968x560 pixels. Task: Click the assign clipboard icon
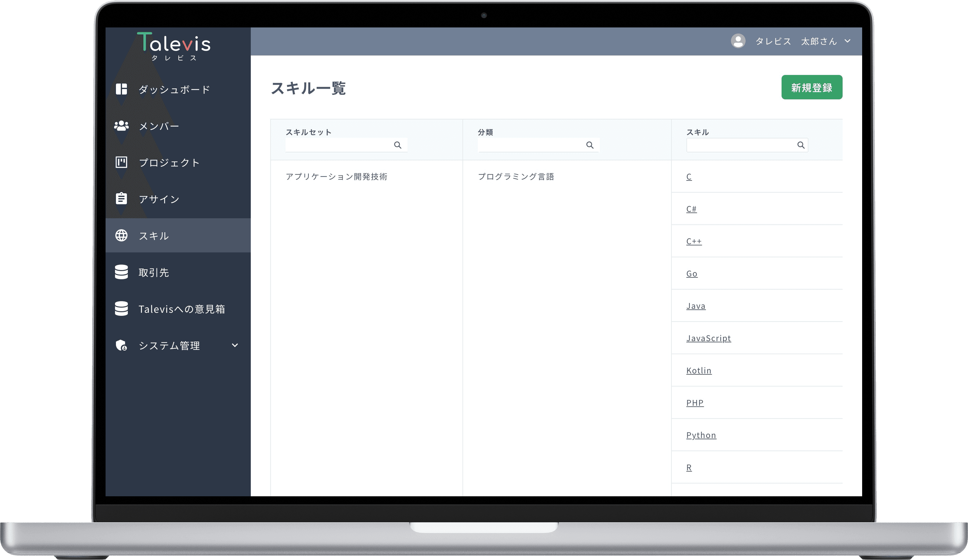click(121, 198)
